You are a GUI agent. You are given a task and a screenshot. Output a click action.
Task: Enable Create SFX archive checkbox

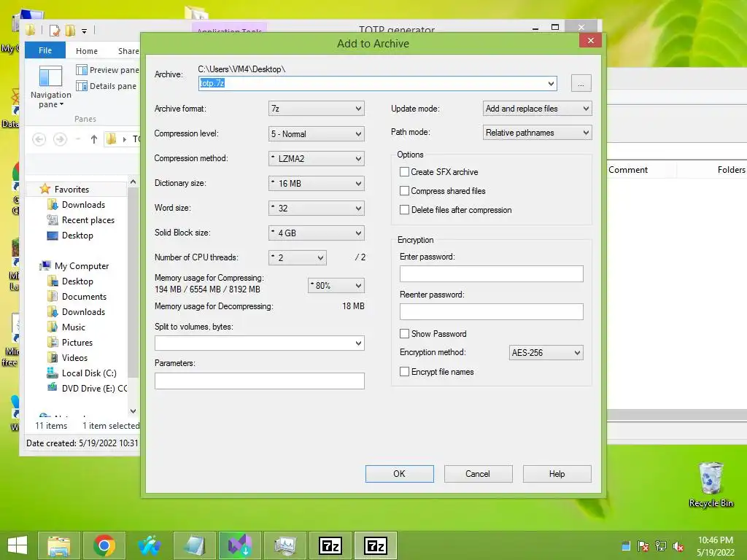coord(404,172)
